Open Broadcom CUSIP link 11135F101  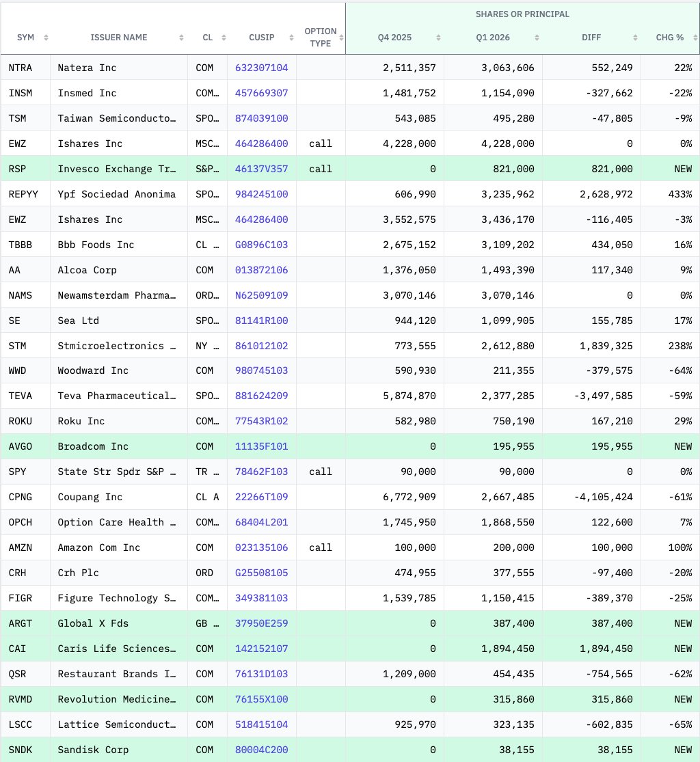click(262, 446)
